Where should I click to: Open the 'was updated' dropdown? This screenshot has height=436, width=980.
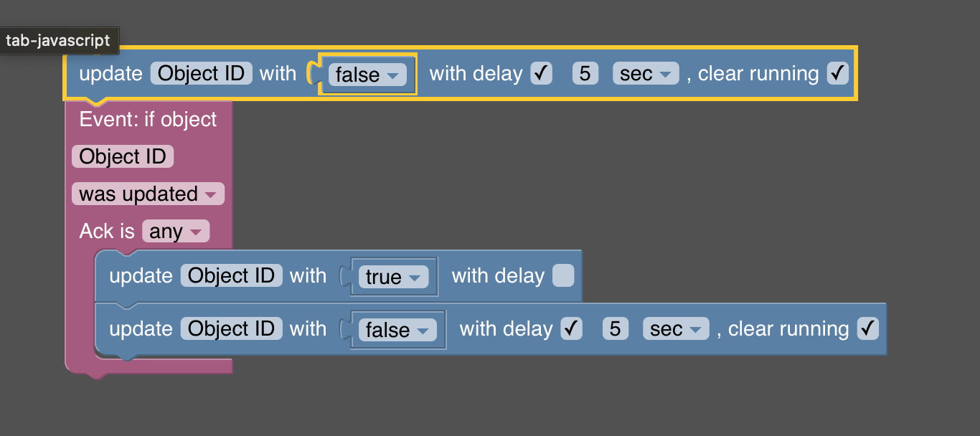point(148,194)
